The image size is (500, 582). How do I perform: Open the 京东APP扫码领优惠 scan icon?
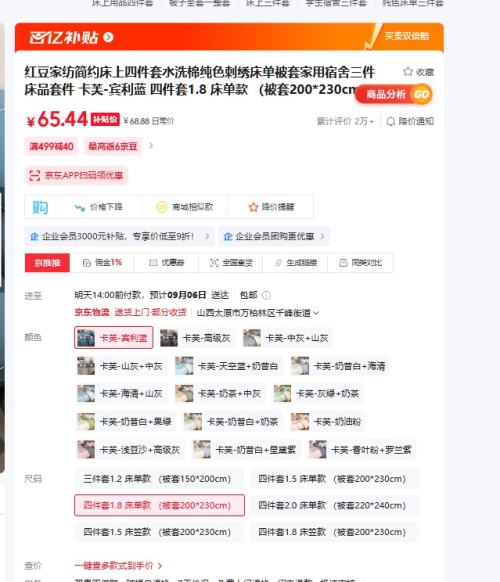[x=35, y=175]
